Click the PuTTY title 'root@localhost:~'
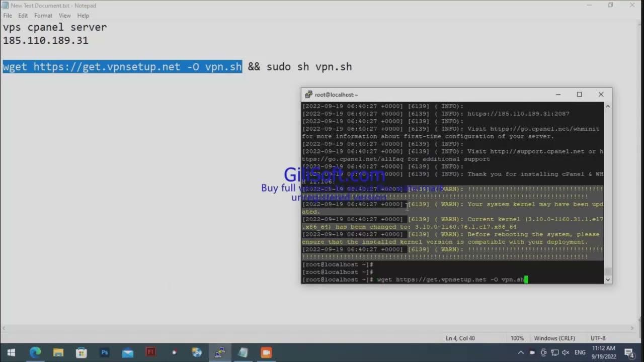Image resolution: width=644 pixels, height=362 pixels. pos(337,95)
